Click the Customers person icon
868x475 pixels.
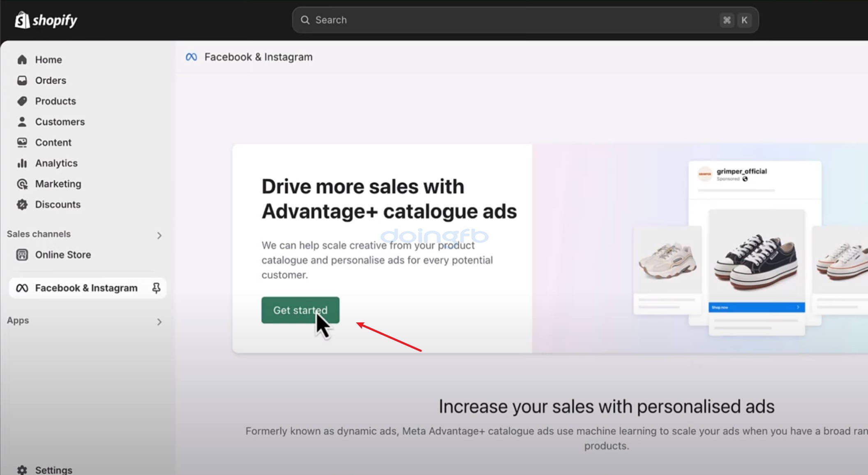(22, 122)
